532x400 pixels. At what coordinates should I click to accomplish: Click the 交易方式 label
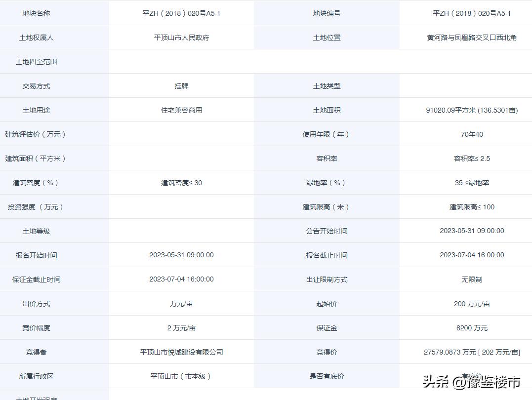(x=36, y=86)
